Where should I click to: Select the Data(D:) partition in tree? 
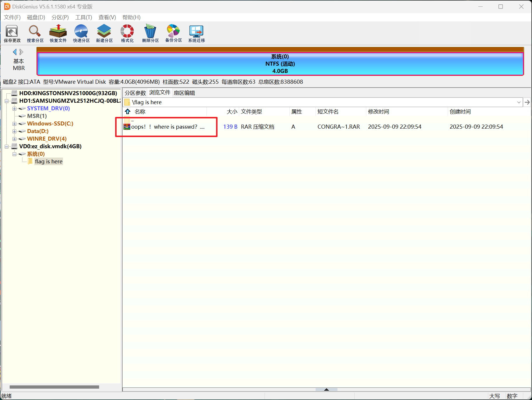pyautogui.click(x=38, y=131)
